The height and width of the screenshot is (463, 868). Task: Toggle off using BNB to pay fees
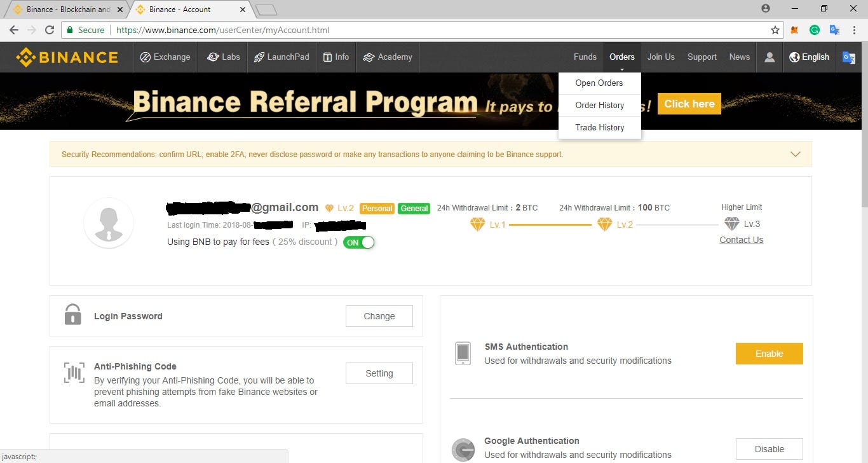(359, 242)
